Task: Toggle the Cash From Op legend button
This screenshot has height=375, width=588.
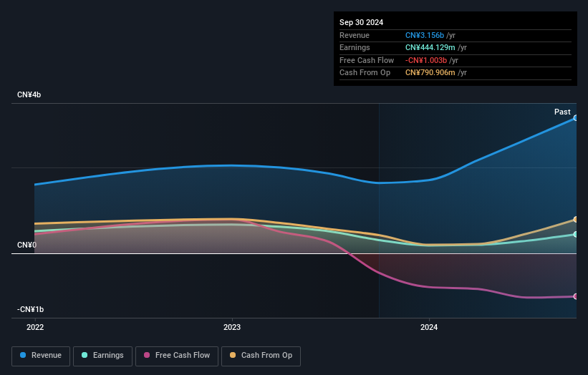Action: coord(261,356)
